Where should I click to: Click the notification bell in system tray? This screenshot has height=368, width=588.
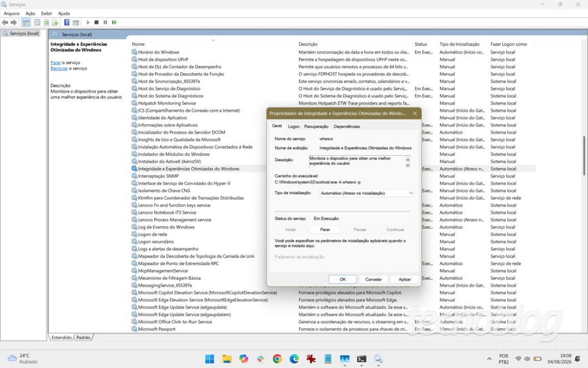pyautogui.click(x=578, y=359)
